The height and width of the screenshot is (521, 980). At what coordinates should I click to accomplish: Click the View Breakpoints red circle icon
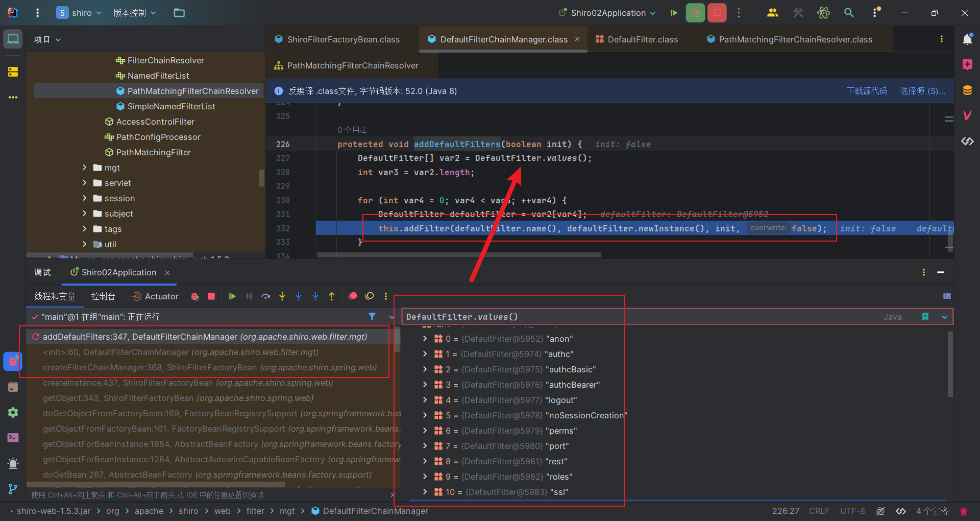(x=353, y=296)
